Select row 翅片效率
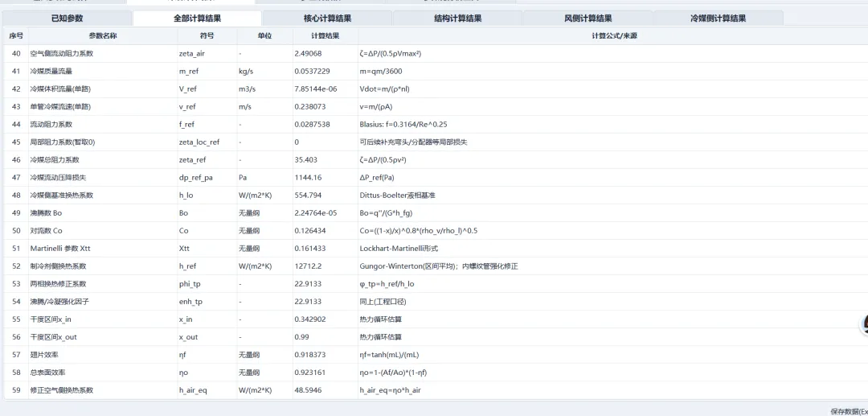This screenshot has height=416, width=868. (435, 355)
